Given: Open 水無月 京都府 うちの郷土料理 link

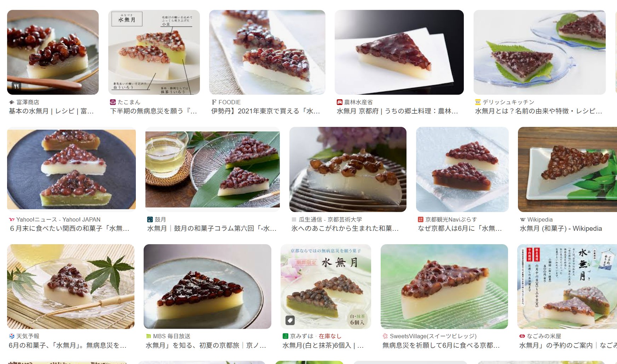Looking at the screenshot, I should click(397, 111).
